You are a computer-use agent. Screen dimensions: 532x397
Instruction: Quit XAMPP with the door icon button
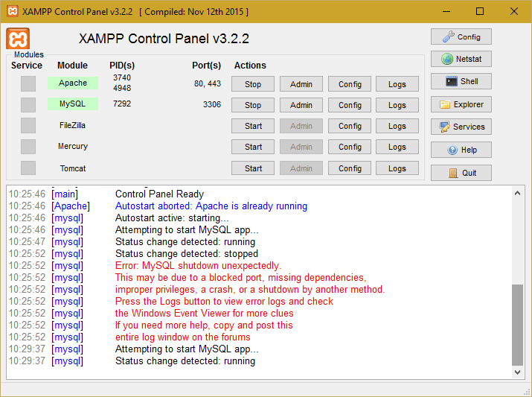[x=461, y=173]
